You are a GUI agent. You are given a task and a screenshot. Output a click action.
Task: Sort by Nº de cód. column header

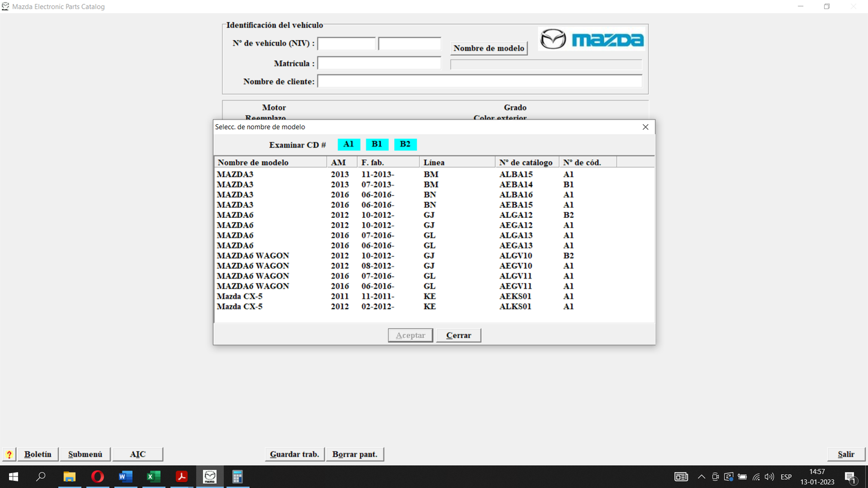point(587,163)
